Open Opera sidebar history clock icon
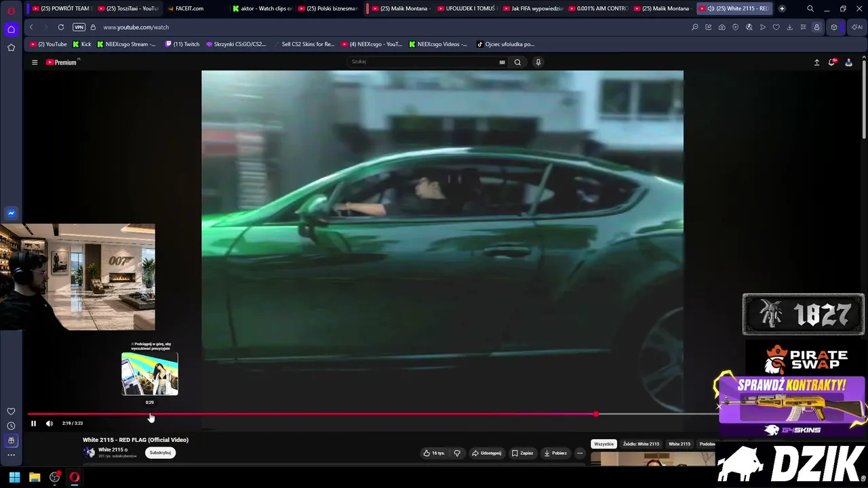The image size is (868, 488). (x=11, y=426)
